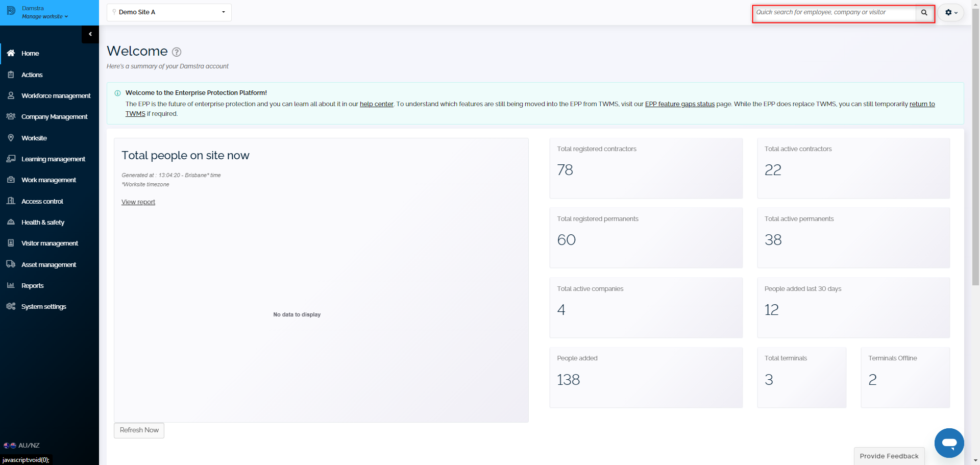Open the View report link
Screen dimensions: 980x465
pos(138,202)
